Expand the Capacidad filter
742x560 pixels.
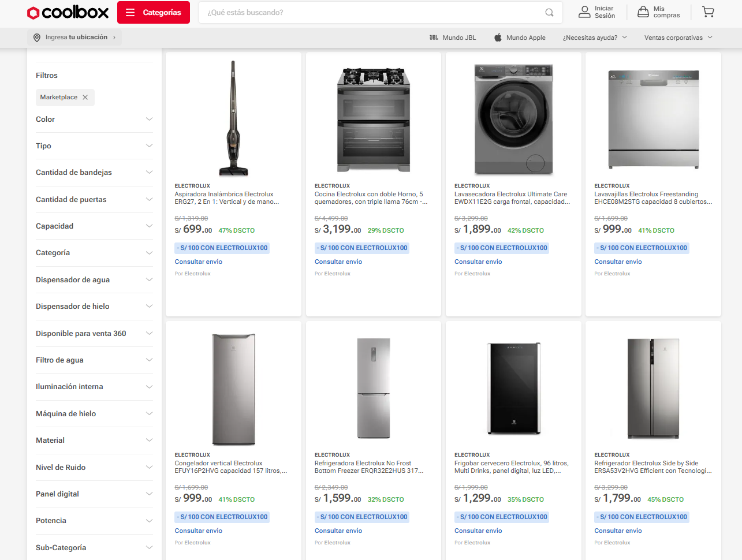94,226
